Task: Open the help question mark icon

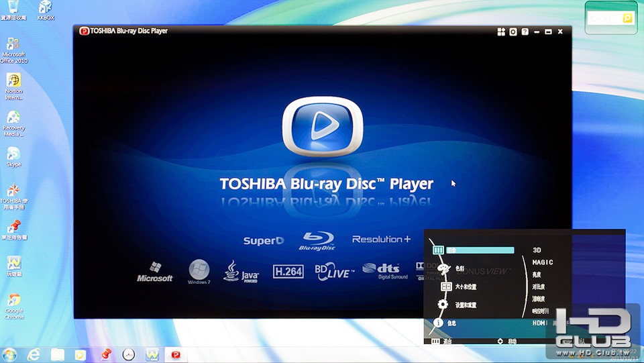Action: point(525,32)
